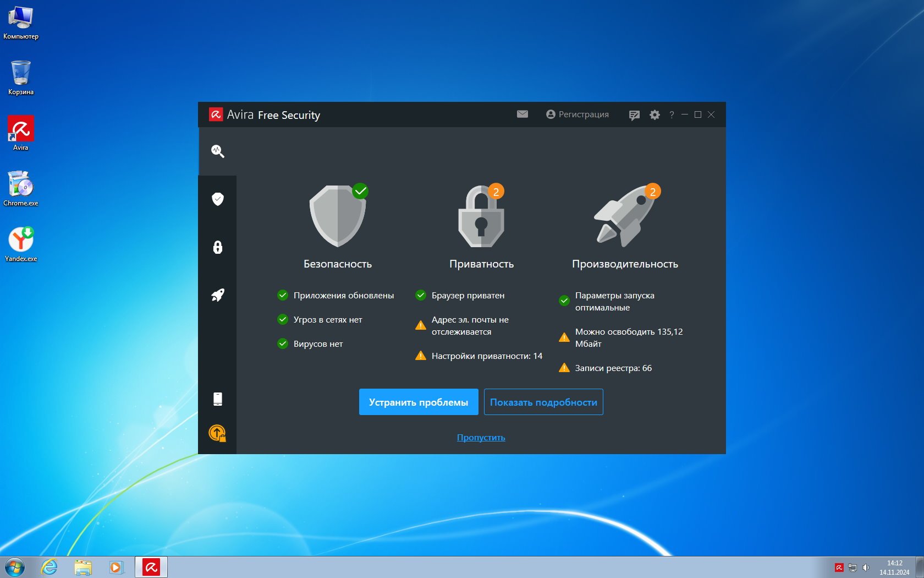
Task: Click the orange upgrade icon in sidebar
Action: (217, 433)
